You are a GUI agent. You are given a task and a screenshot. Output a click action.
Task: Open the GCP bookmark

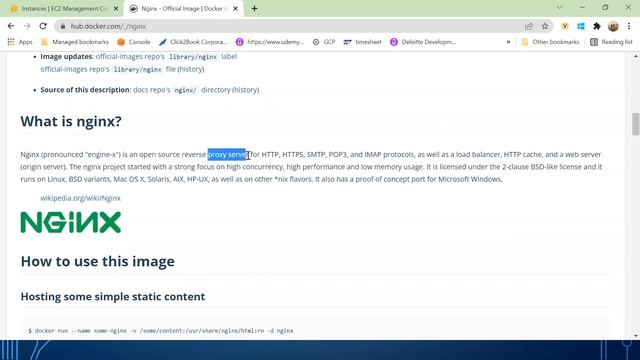pyautogui.click(x=324, y=42)
